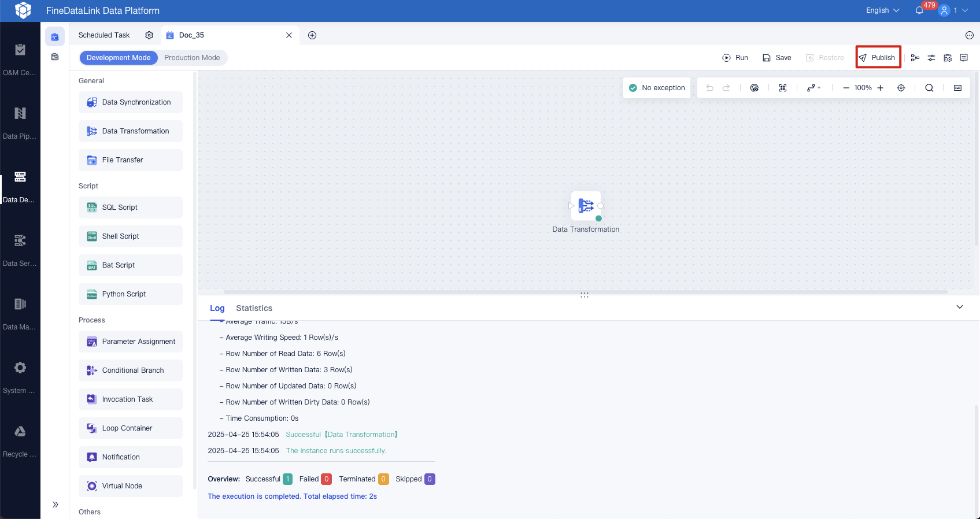The width and height of the screenshot is (980, 519).
Task: Click the No exception status button
Action: tap(657, 88)
